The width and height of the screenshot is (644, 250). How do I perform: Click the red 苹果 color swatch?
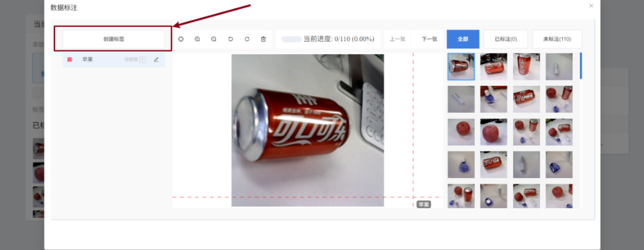coord(70,60)
